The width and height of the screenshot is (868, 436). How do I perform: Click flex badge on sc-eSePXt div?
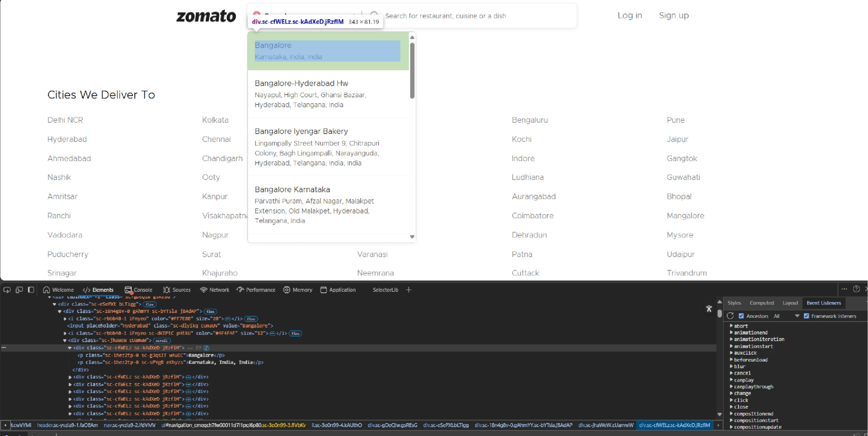click(150, 304)
